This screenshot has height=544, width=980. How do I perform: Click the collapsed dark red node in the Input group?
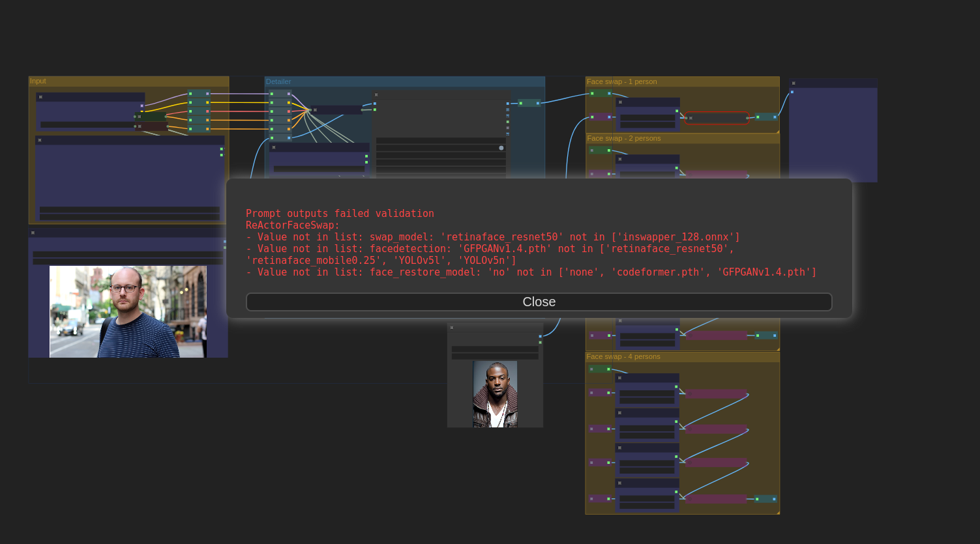151,126
